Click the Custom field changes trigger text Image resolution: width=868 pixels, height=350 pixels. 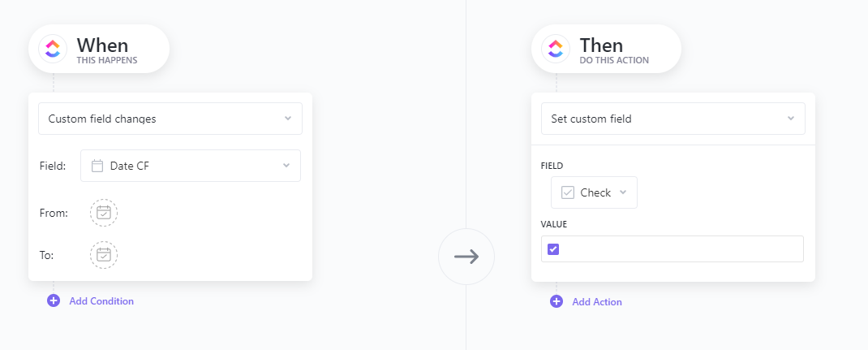(x=102, y=119)
